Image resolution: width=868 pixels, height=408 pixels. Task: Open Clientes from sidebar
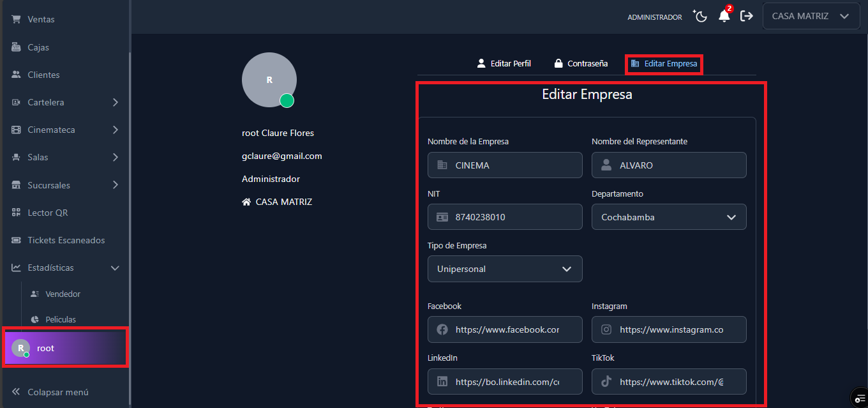click(x=43, y=75)
